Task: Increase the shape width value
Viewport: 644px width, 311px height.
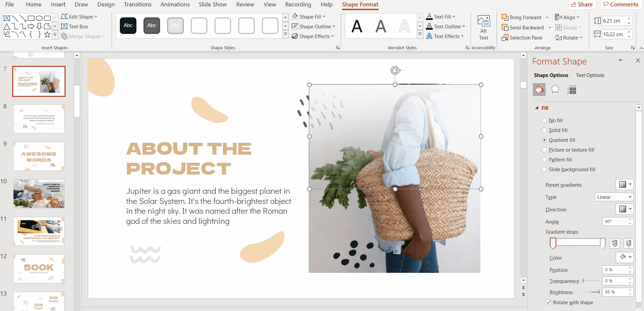Action: (629, 32)
